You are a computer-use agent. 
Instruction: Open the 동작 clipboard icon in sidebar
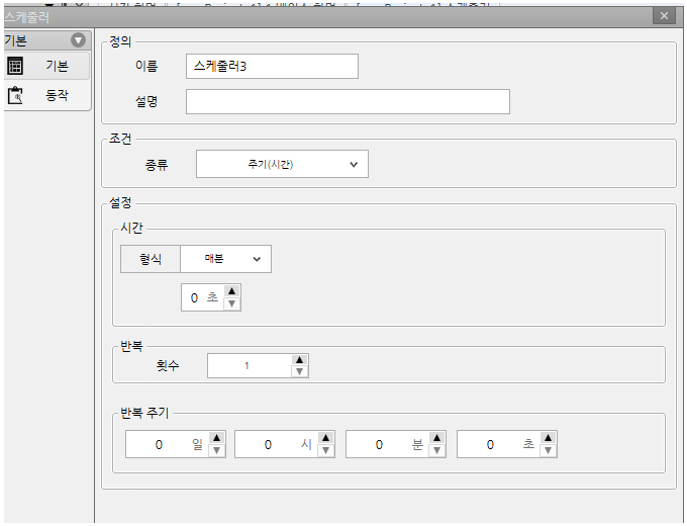[15, 95]
